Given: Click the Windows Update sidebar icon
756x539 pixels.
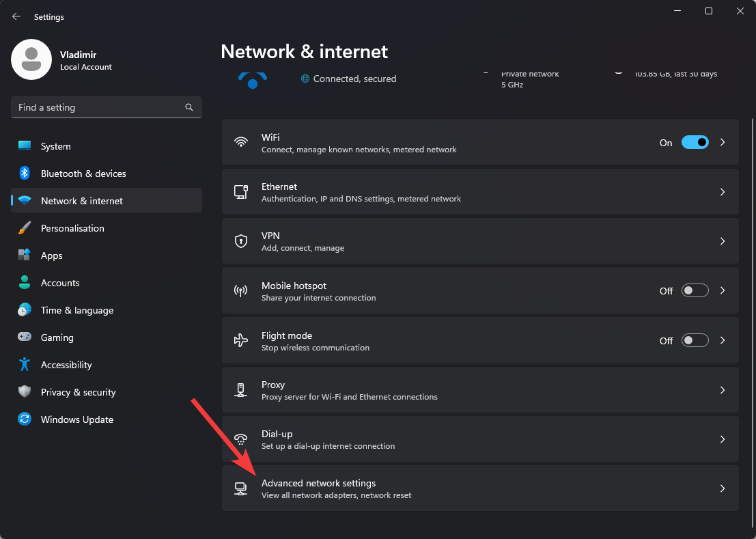Looking at the screenshot, I should pos(25,419).
